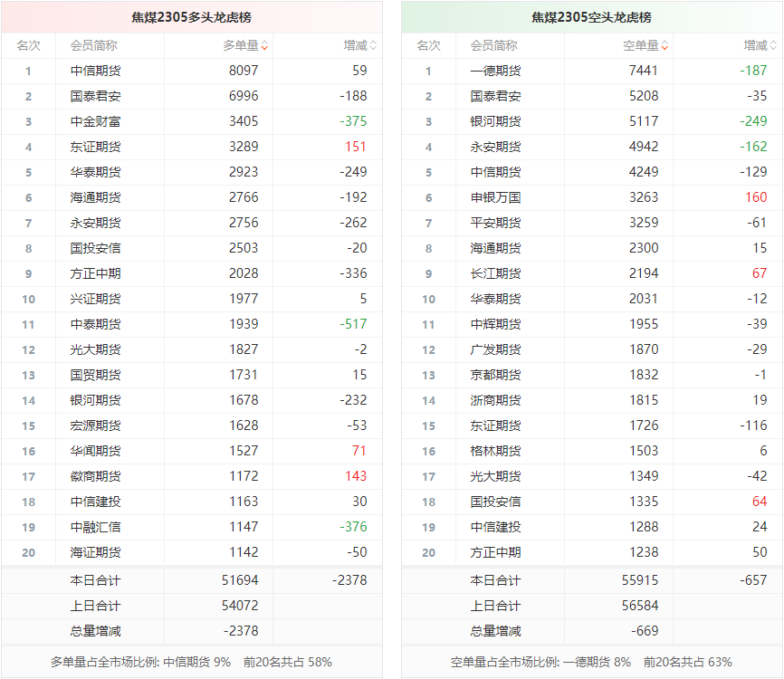Click 名次 column header in 空头 table
The height and width of the screenshot is (679, 784).
click(428, 45)
